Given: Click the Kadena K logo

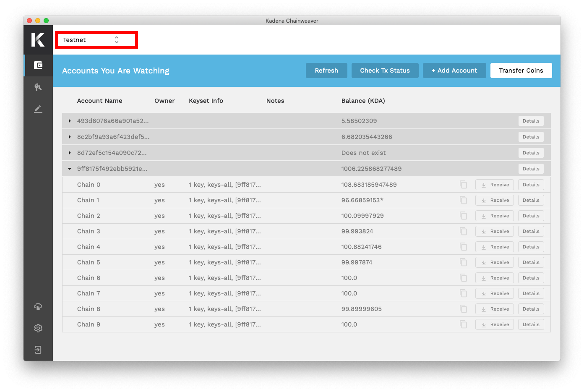Looking at the screenshot, I should click(x=38, y=40).
